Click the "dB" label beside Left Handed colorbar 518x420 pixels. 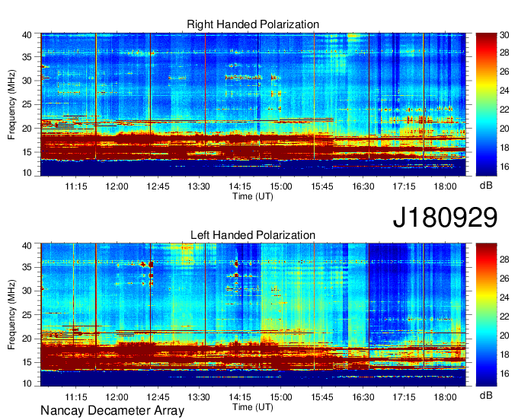click(x=486, y=395)
